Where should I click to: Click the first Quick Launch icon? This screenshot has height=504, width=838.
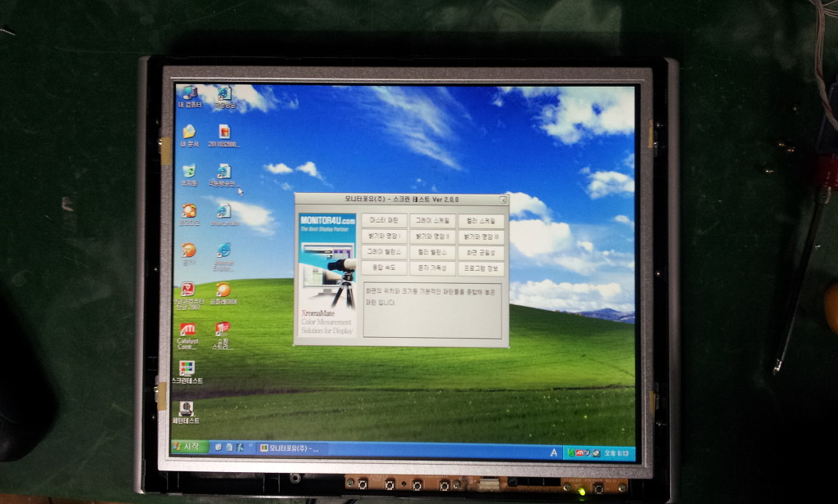coord(218,447)
